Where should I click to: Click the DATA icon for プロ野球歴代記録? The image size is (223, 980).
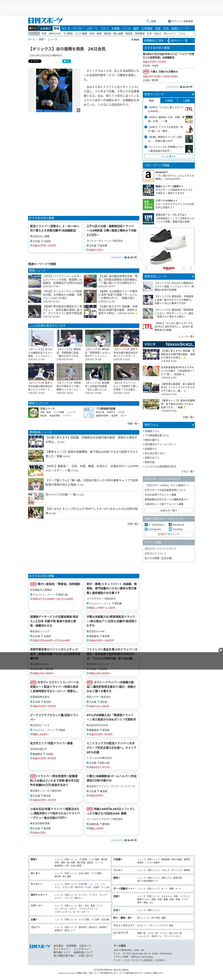pyautogui.click(x=89, y=412)
